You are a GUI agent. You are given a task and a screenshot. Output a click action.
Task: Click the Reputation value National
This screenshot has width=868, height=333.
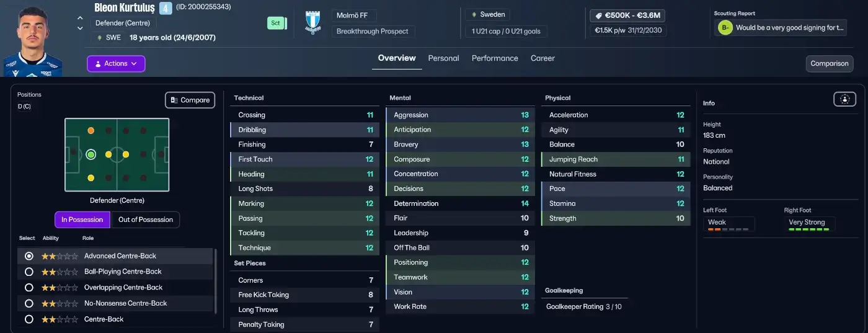pyautogui.click(x=716, y=161)
